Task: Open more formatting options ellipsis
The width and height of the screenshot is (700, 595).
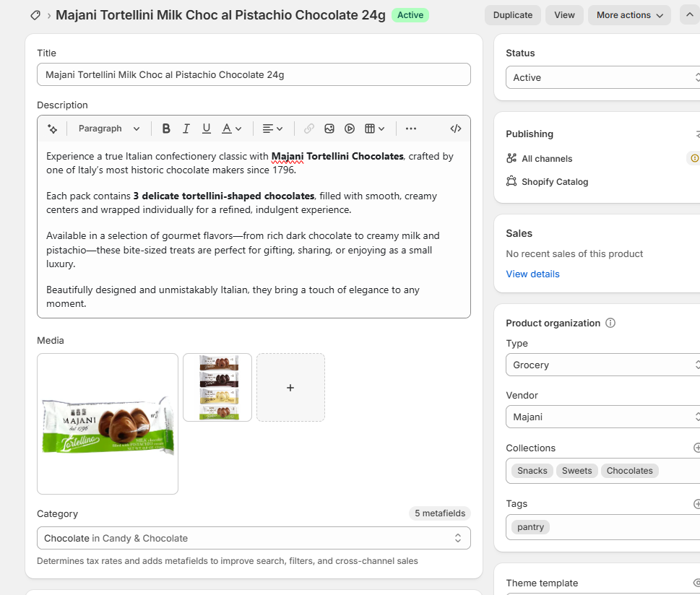Action: (411, 129)
